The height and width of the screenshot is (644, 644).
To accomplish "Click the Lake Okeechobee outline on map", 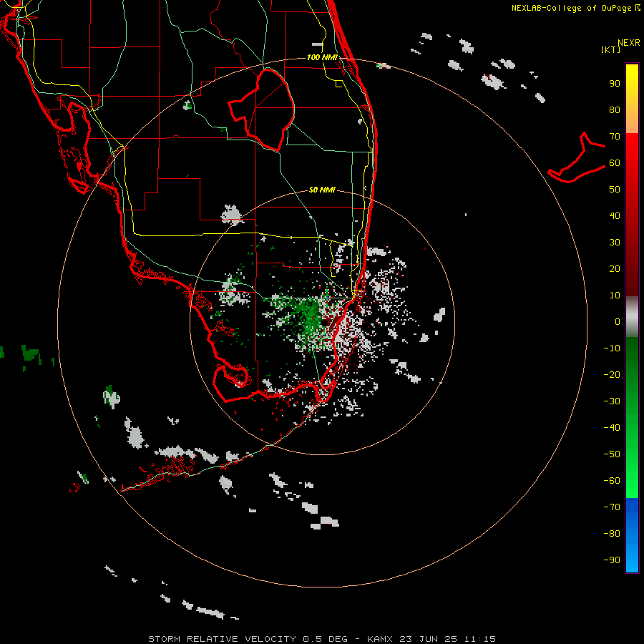I will (262, 109).
